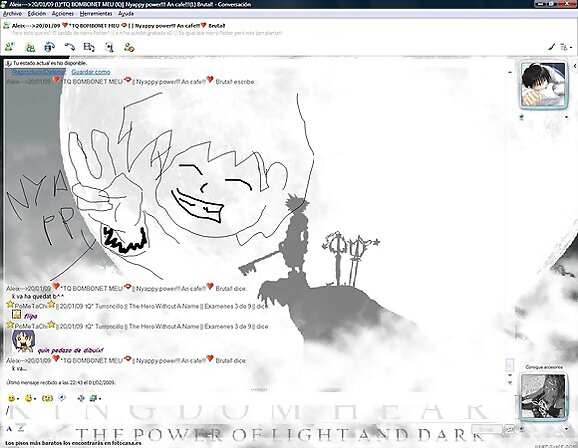Click the contact name header at top
Screen dimensions: 578x448
(118, 25)
